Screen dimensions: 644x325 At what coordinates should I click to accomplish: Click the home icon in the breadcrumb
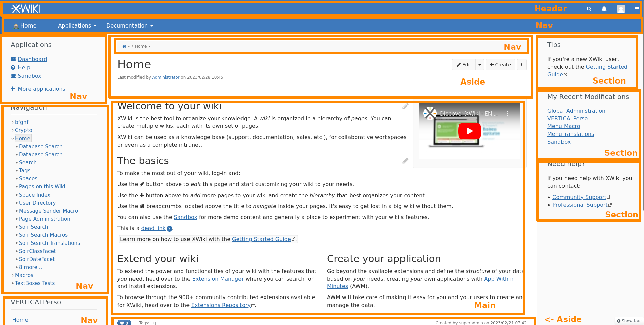point(124,46)
